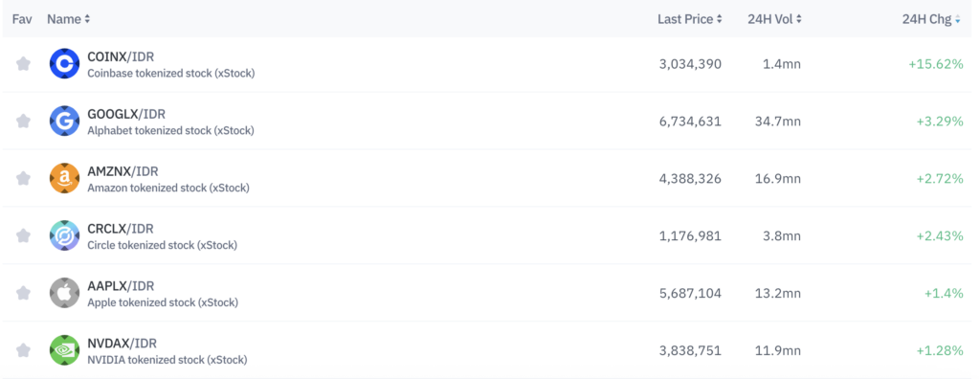Image resolution: width=980 pixels, height=379 pixels.
Task: Sort by 24H Vol column
Action: [x=774, y=19]
